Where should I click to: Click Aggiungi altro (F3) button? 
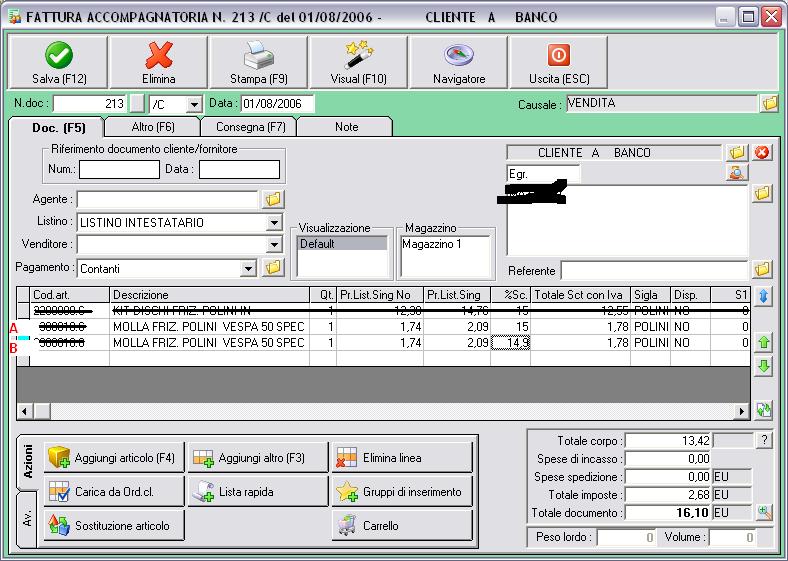[x=258, y=457]
